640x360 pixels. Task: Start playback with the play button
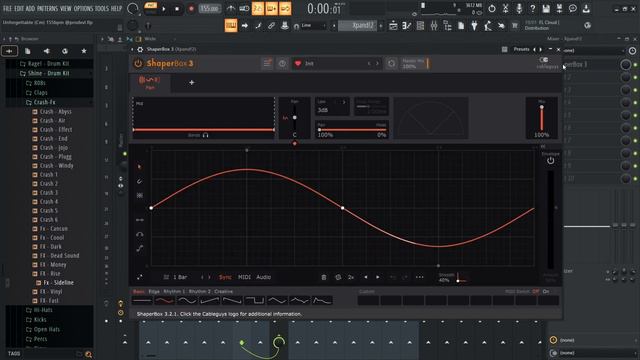click(164, 9)
